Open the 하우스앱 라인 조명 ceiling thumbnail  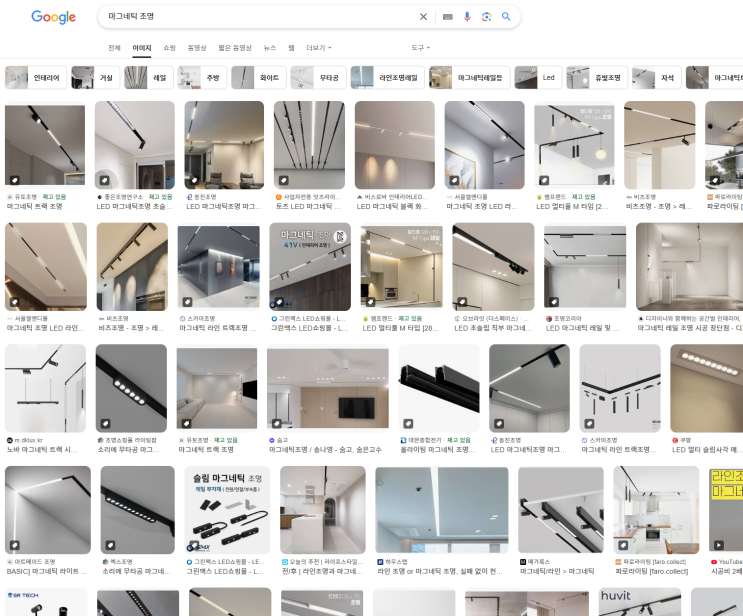pyautogui.click(x=442, y=510)
